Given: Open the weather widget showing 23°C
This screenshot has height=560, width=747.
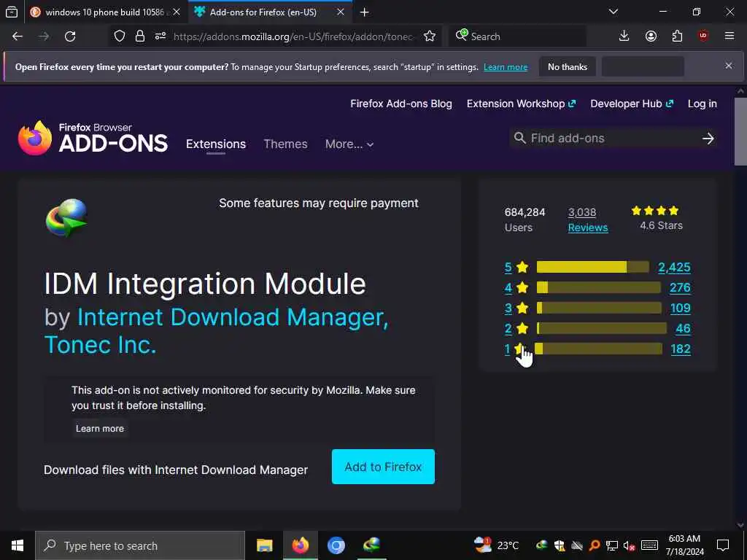Looking at the screenshot, I should point(496,545).
